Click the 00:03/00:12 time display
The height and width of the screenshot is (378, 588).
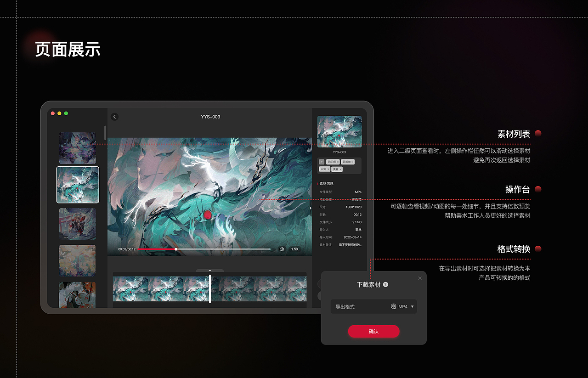coord(127,249)
